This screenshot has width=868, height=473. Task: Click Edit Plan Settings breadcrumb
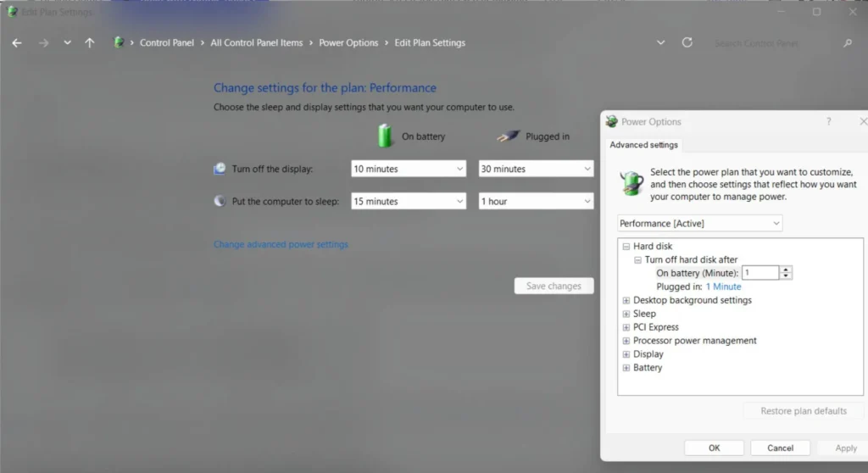click(430, 42)
